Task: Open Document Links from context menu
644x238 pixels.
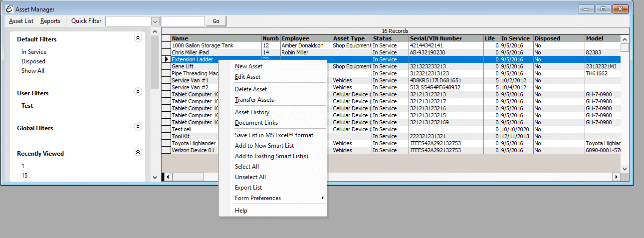Action: (x=272, y=123)
